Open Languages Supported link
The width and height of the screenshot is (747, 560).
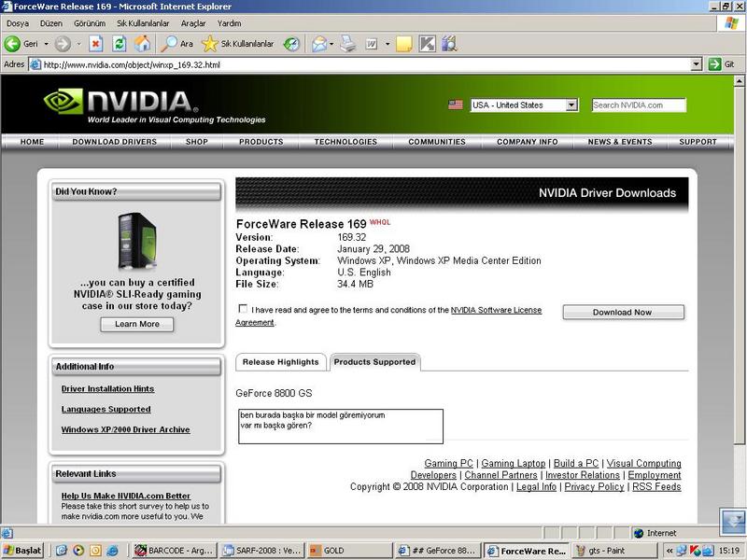click(106, 409)
